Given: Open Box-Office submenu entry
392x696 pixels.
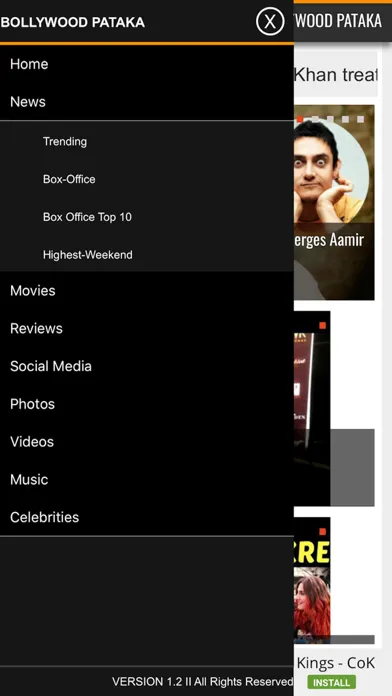Looking at the screenshot, I should tap(147, 179).
